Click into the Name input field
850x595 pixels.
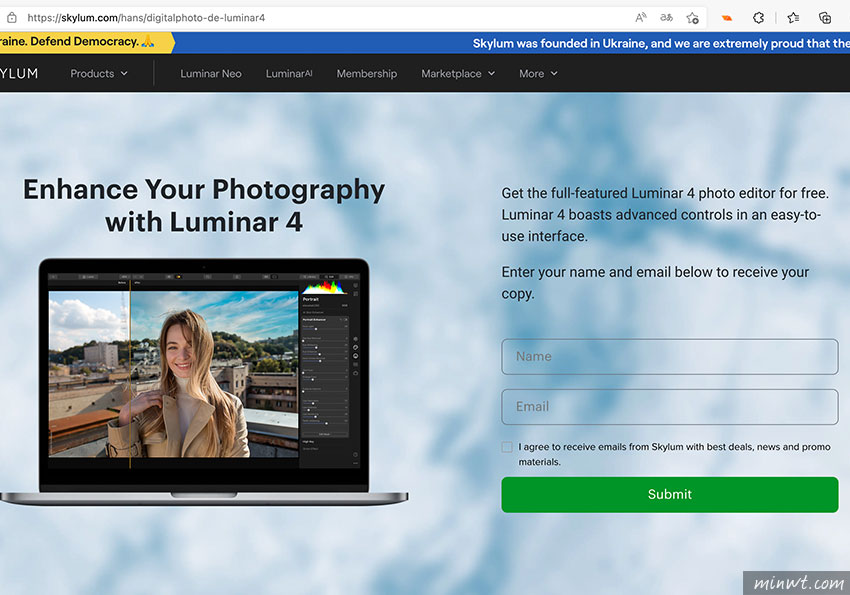(669, 357)
